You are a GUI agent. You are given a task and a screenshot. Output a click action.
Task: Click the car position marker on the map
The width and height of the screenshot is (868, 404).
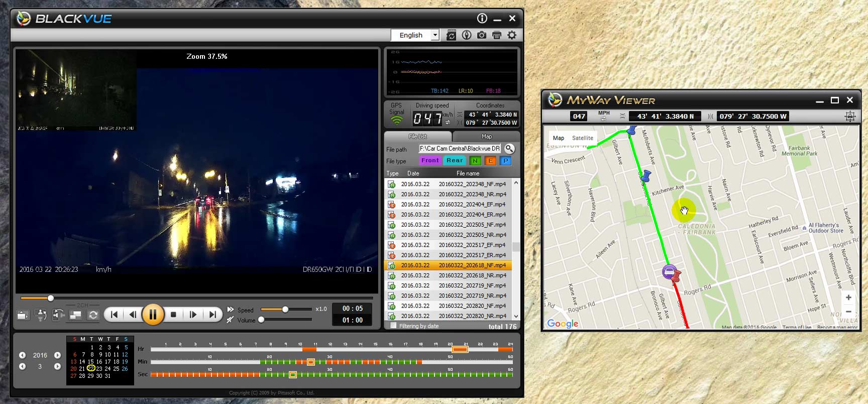(x=669, y=272)
